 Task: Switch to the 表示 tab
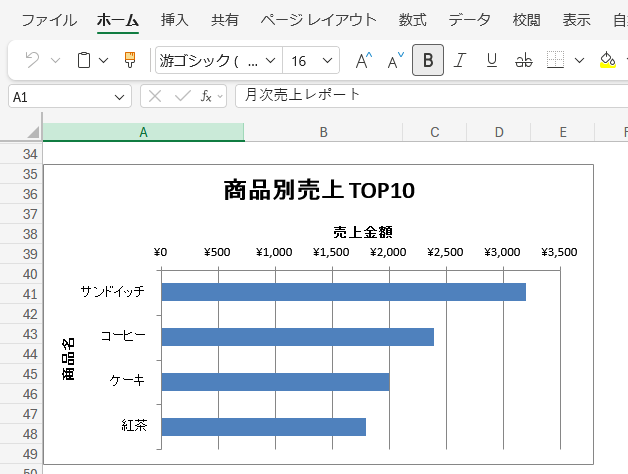point(576,20)
